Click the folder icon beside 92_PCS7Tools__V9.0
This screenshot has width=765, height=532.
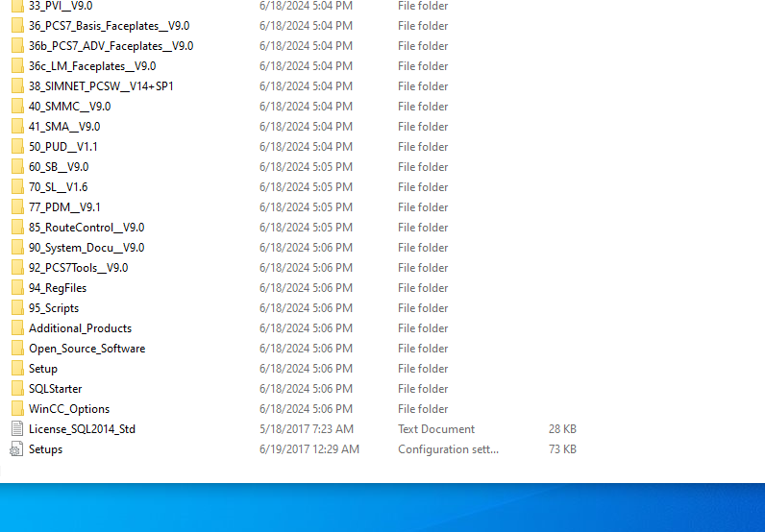pyautogui.click(x=17, y=267)
